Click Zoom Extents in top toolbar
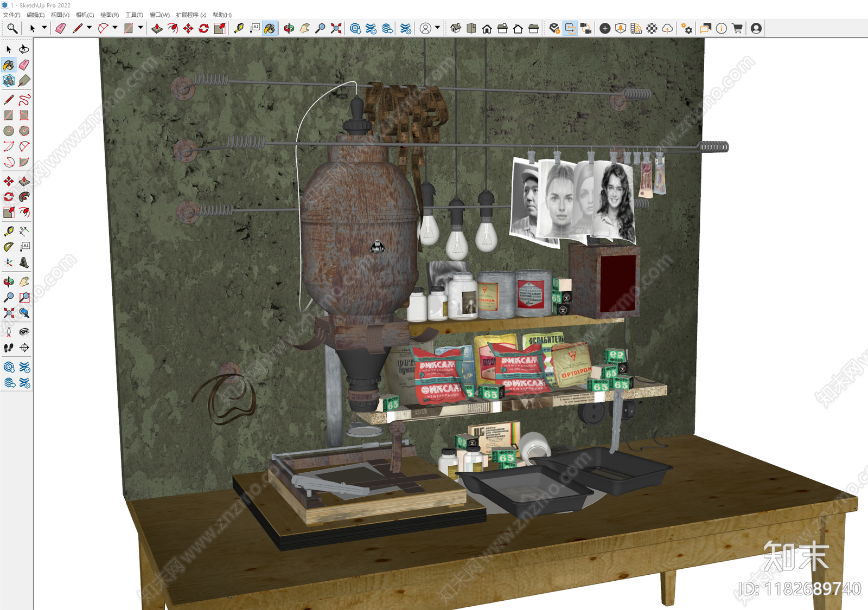868x610 pixels. [x=336, y=28]
